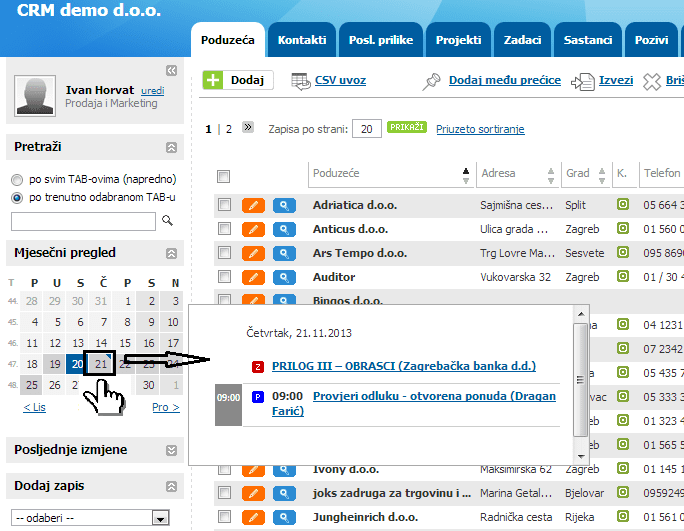Open the PRILOG III – OBRASCI link
This screenshot has height=531, width=684.
(410, 366)
